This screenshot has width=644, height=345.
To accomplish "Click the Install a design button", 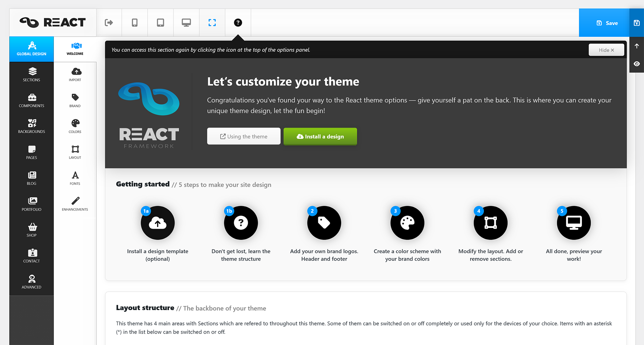I will pos(320,136).
